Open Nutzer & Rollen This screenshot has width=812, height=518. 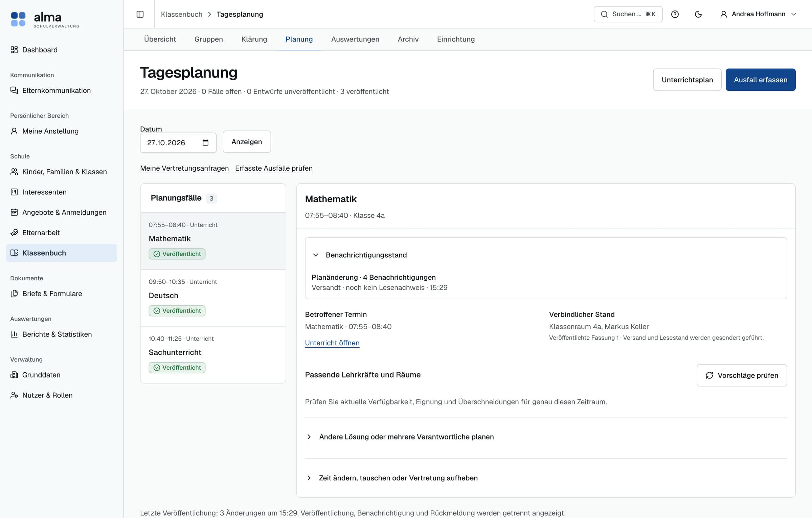pyautogui.click(x=62, y=395)
